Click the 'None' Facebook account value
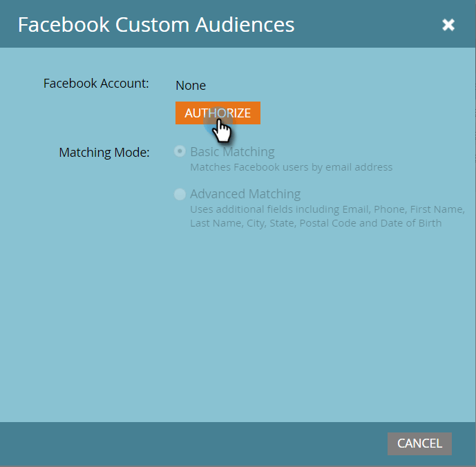Image resolution: width=476 pixels, height=467 pixels. click(x=191, y=86)
